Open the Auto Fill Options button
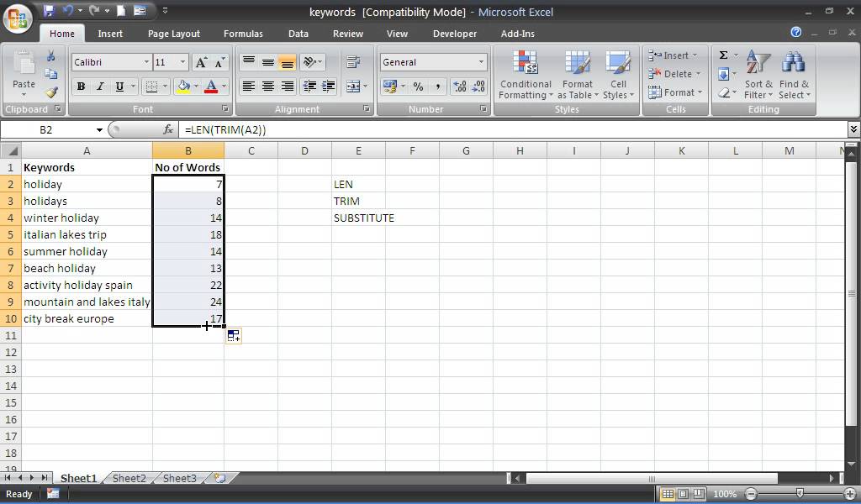Screen dimensions: 861x504 click(x=234, y=336)
